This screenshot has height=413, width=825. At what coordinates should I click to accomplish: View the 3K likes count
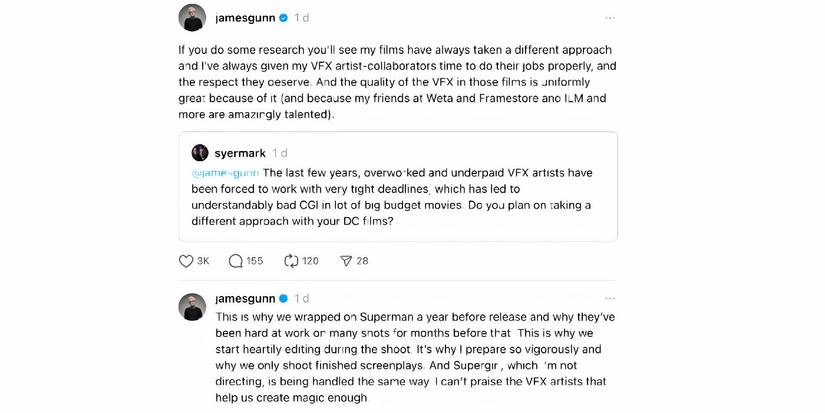tap(203, 261)
